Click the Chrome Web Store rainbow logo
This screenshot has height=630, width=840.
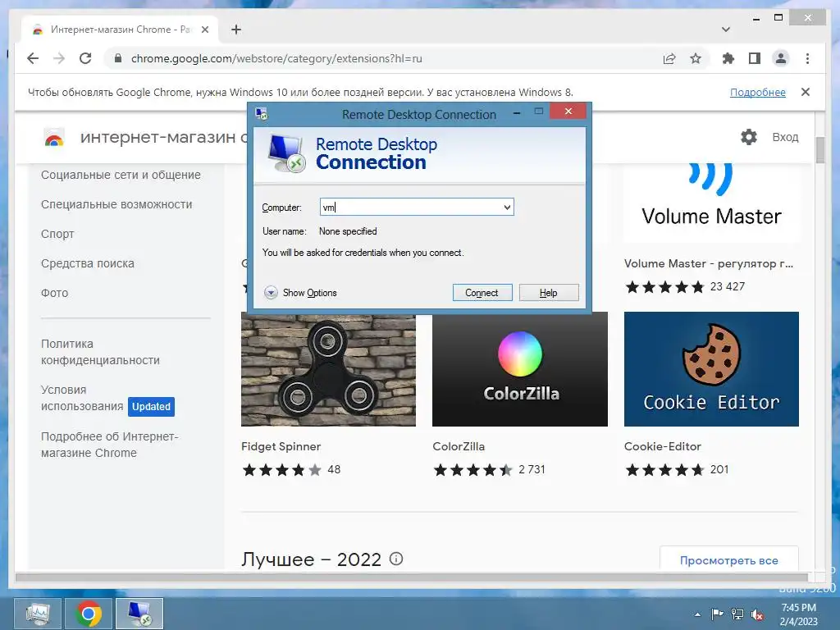[x=54, y=138]
